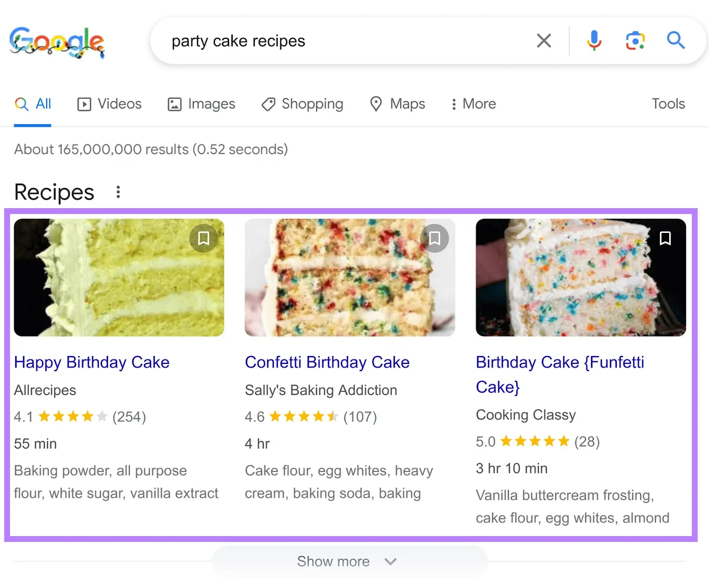Switch to the Images tab
Viewport: 709px width, 588px height.
201,104
